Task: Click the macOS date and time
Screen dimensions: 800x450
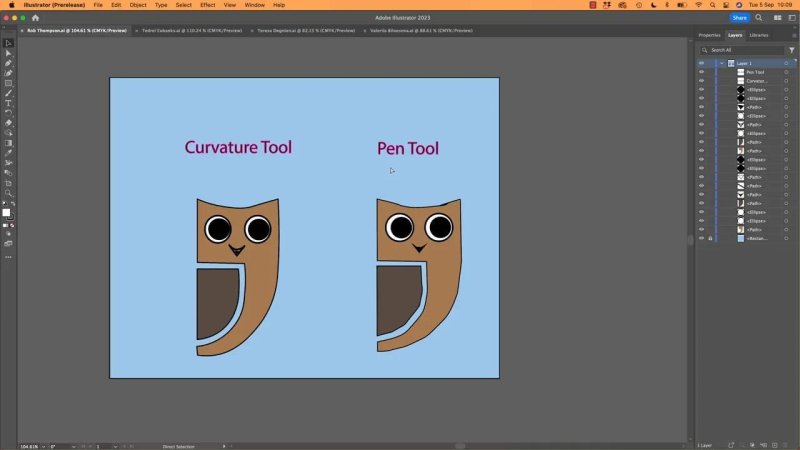Action: tap(770, 5)
